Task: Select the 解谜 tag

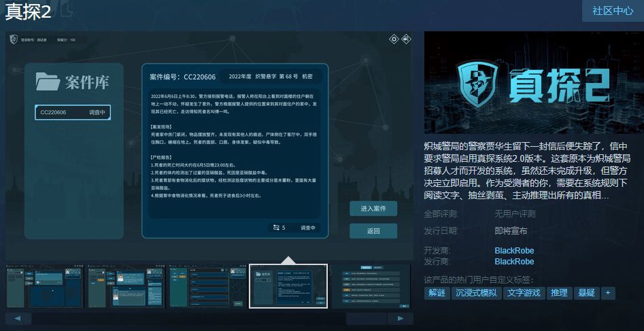Action: (437, 293)
